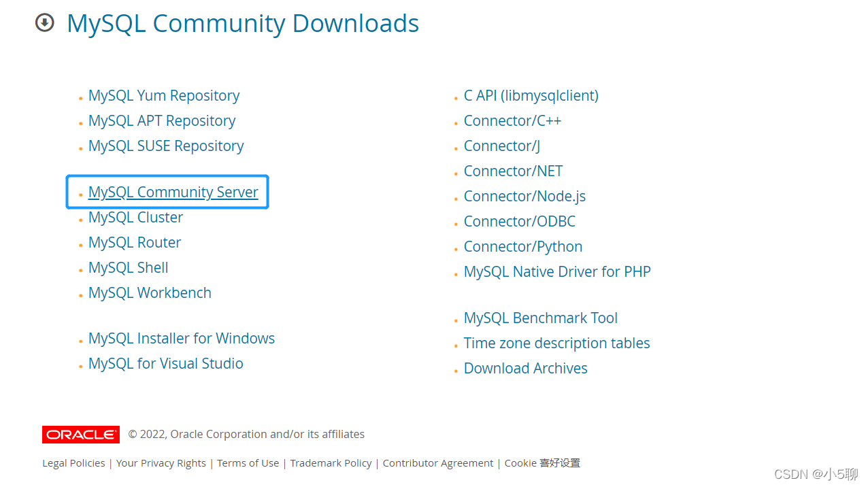Open MySQL for Visual Studio link

[x=166, y=364]
